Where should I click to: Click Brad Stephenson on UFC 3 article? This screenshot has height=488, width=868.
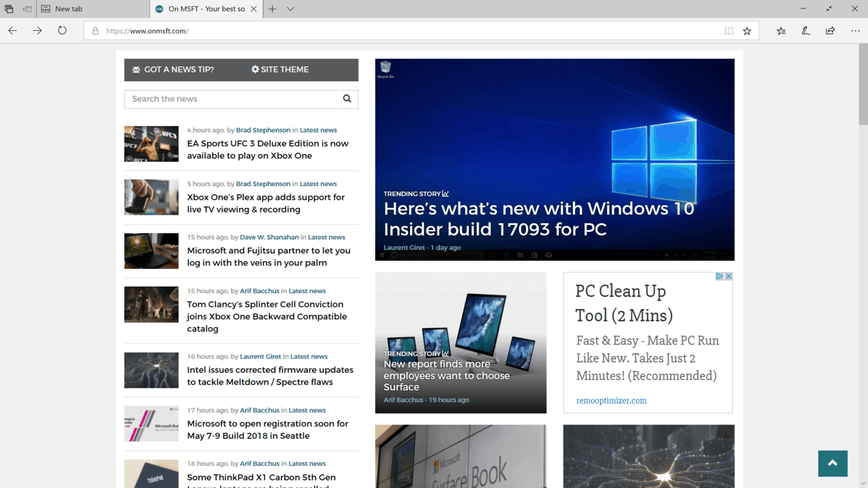click(263, 130)
